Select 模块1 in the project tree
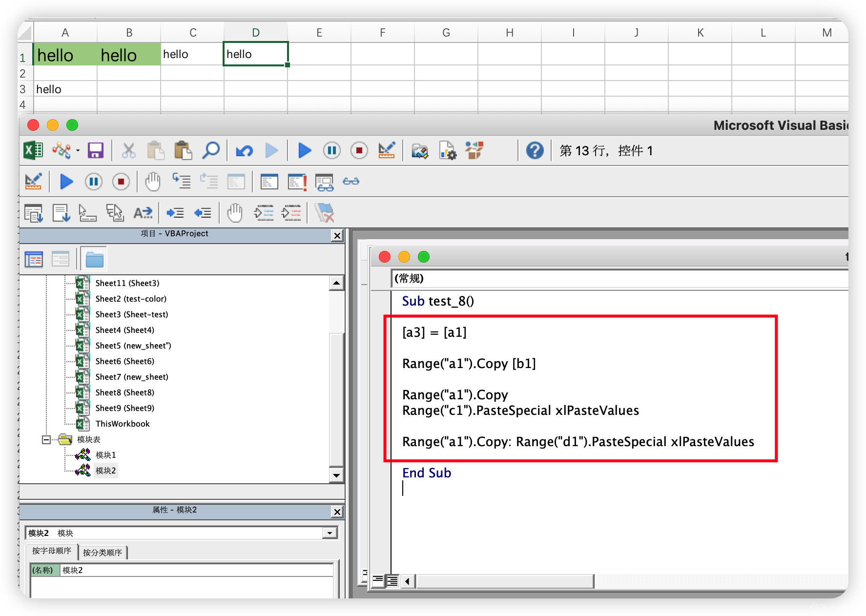 pyautogui.click(x=105, y=455)
